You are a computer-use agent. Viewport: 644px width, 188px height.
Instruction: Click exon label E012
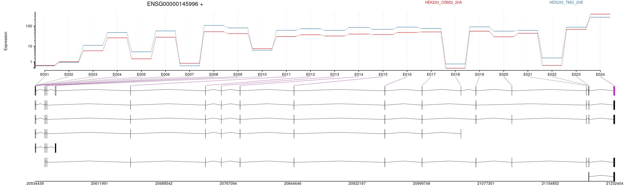click(310, 74)
